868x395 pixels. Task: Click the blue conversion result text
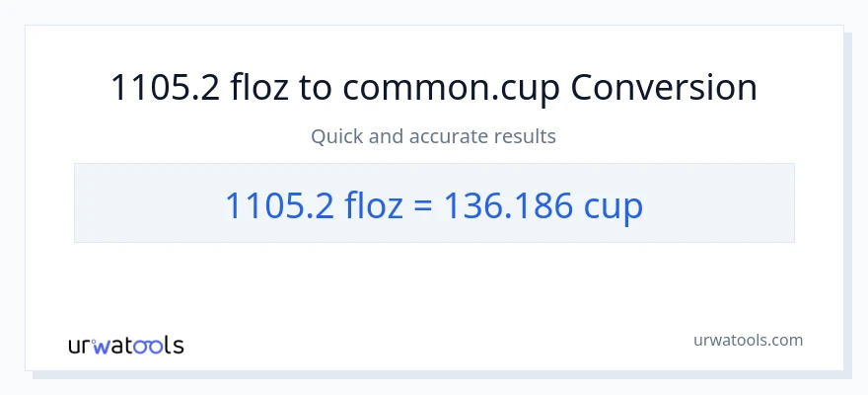point(434,205)
